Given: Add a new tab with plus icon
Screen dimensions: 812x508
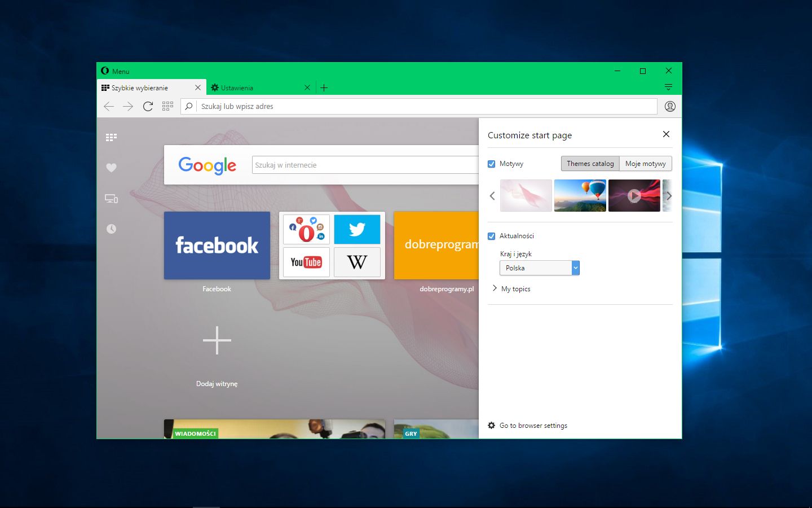Looking at the screenshot, I should (324, 87).
